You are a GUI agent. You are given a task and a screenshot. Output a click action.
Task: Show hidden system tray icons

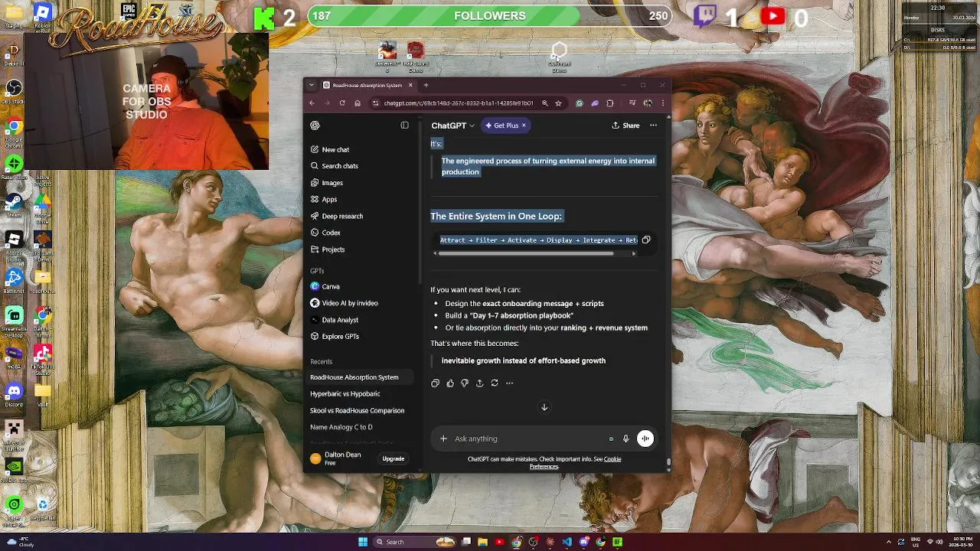point(889,542)
